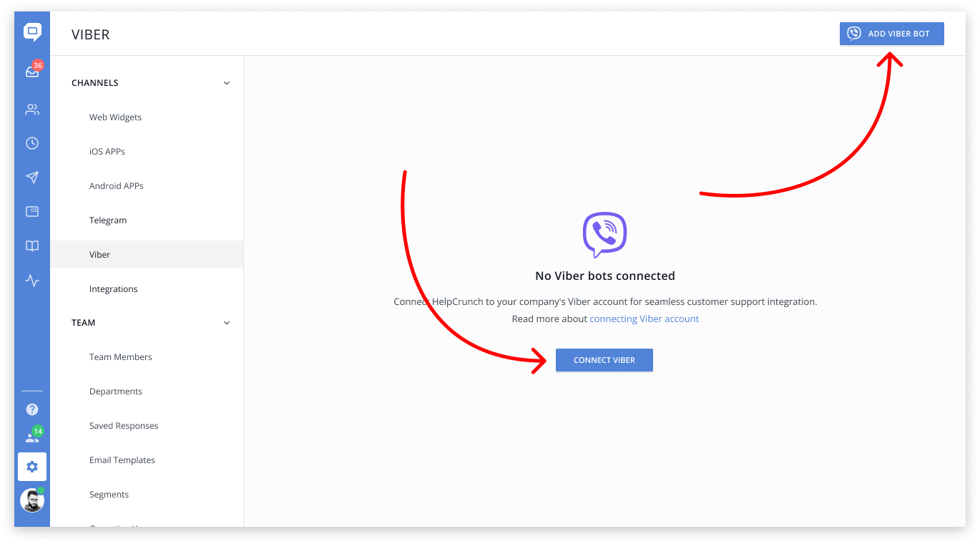Open the inbox with 36 badge
Image resolution: width=980 pixels, height=544 pixels.
[x=32, y=71]
